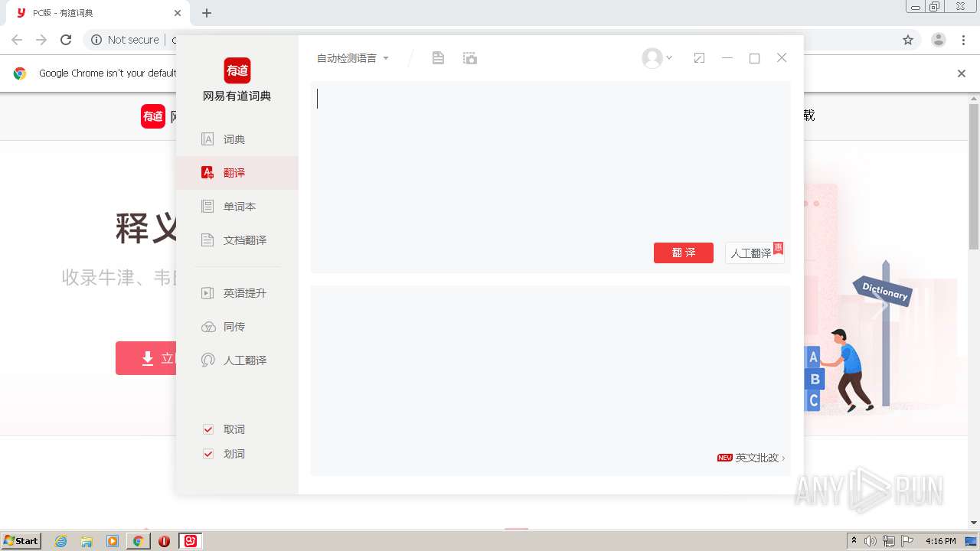This screenshot has width=980, height=551.
Task: Start screenshot translation with camera icon
Action: 470,58
